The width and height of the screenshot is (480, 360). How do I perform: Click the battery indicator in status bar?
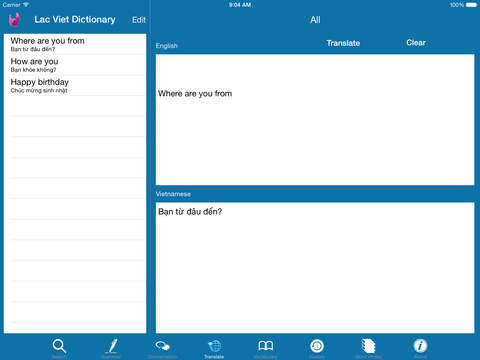pyautogui.click(x=471, y=5)
